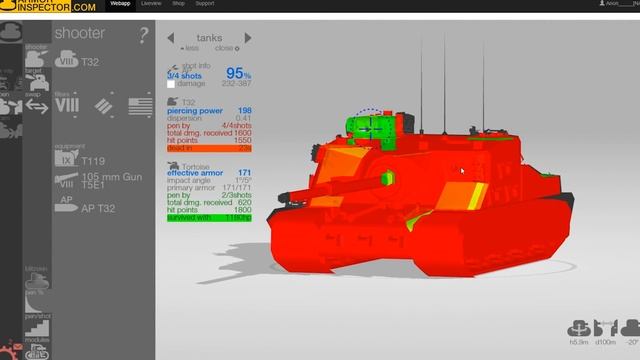
Task: Click the yellow side armor strip
Action: pyautogui.click(x=478, y=196)
